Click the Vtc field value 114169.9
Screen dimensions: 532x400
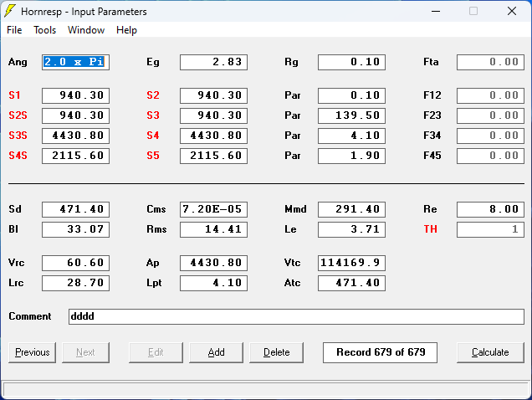click(351, 263)
